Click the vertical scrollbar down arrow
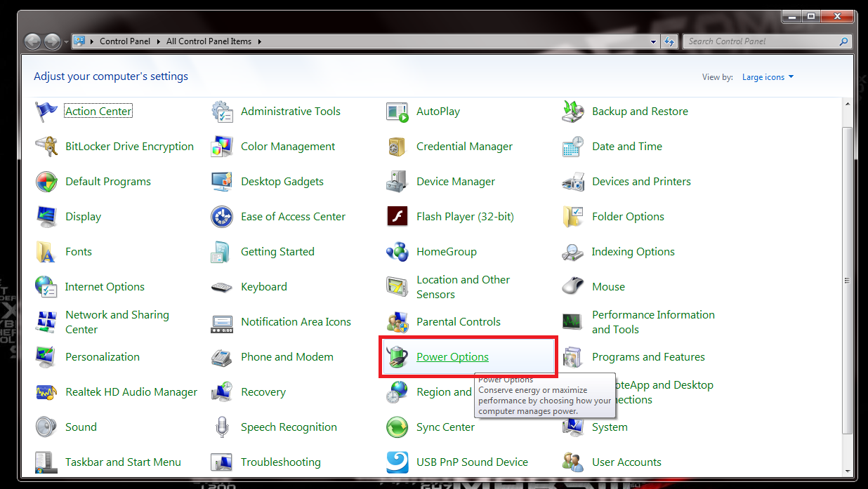The height and width of the screenshot is (489, 868). (848, 470)
